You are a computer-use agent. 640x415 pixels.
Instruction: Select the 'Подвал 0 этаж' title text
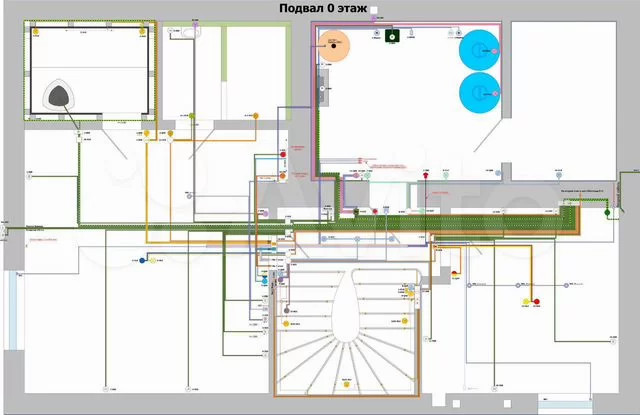tap(323, 8)
